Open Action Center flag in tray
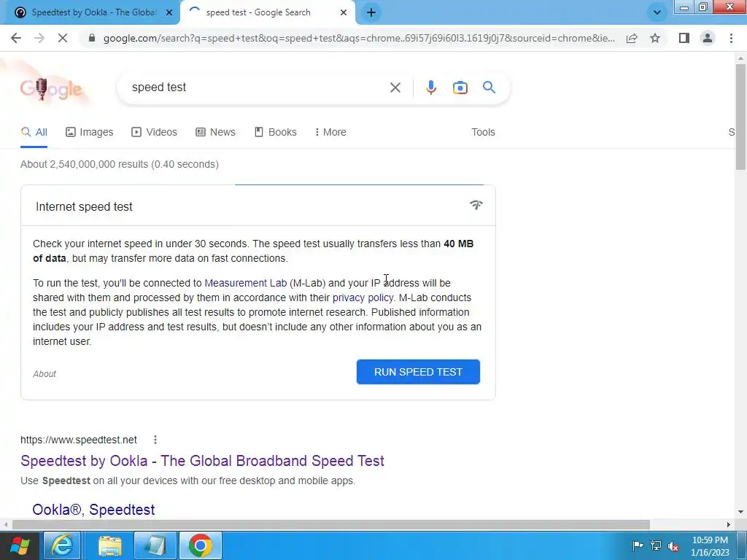The width and height of the screenshot is (747, 560). pyautogui.click(x=638, y=545)
